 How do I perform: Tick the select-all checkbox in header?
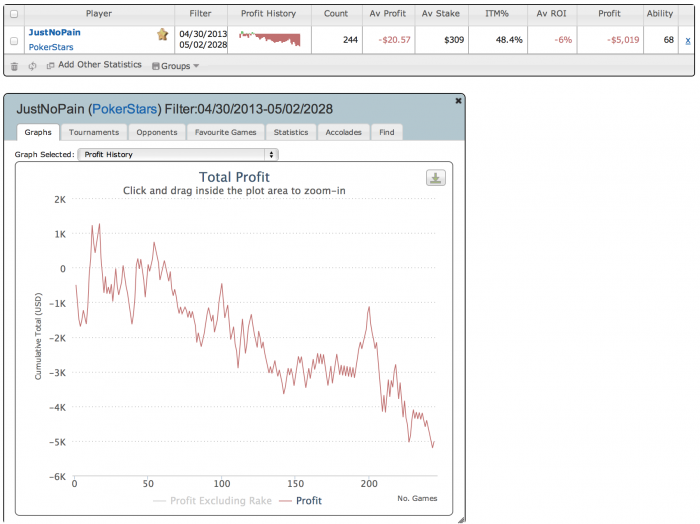pos(14,14)
